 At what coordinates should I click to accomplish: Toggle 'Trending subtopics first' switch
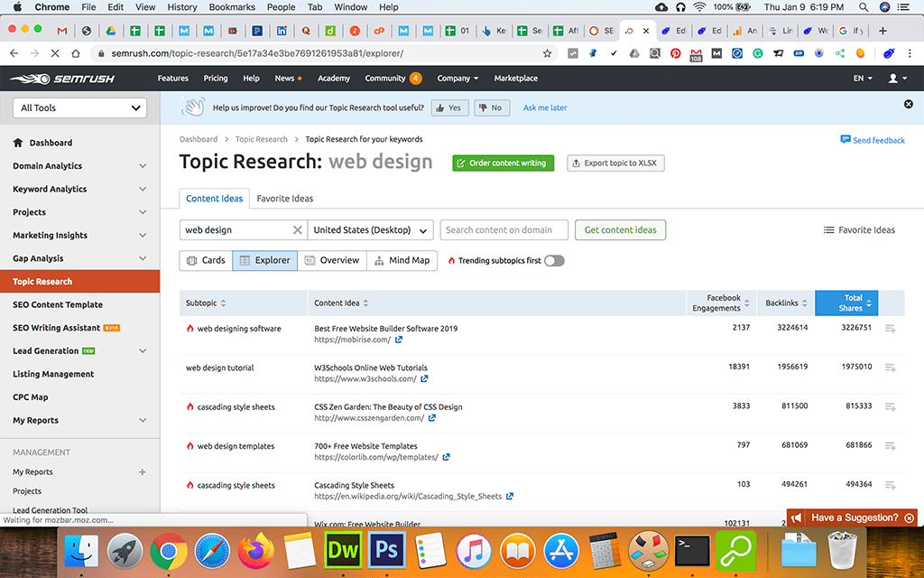(x=555, y=261)
